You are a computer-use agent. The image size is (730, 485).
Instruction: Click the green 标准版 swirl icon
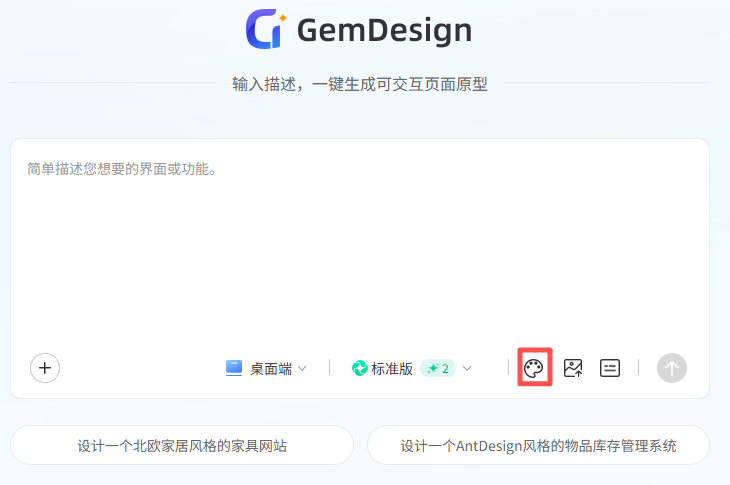(360, 368)
